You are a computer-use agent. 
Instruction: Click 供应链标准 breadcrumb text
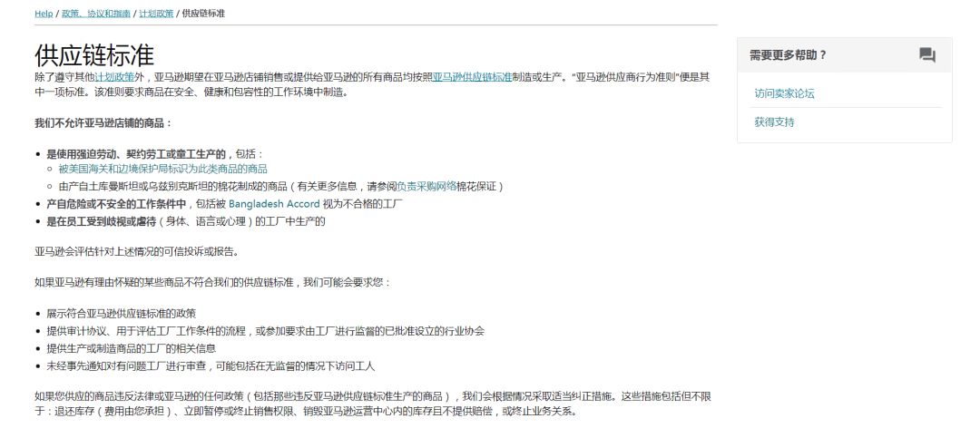[x=203, y=13]
